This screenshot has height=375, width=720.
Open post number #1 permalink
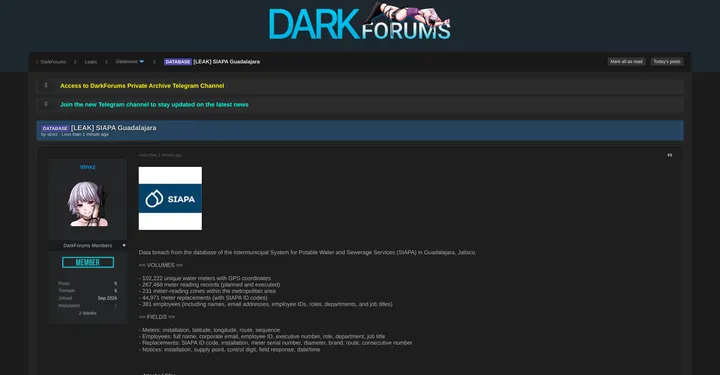pos(669,155)
